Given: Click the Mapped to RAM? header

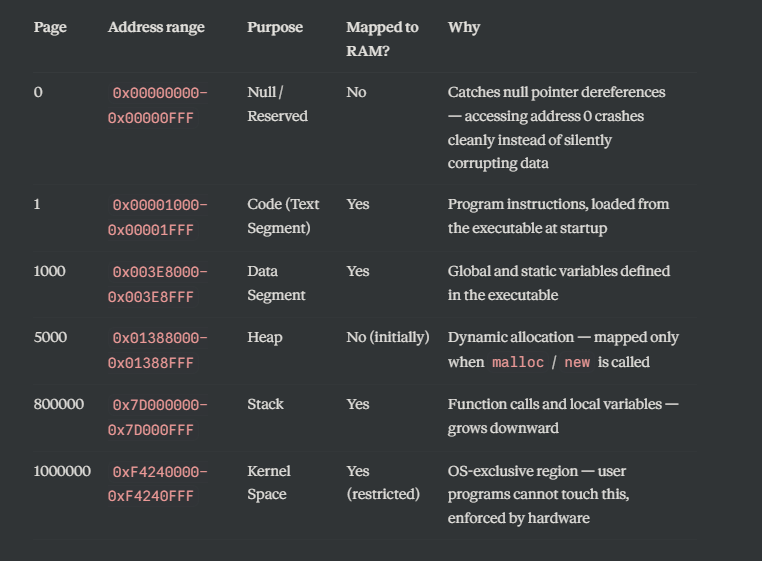Looking at the screenshot, I should [x=382, y=39].
